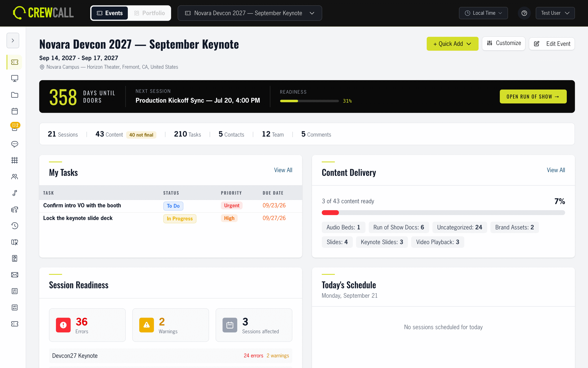Viewport: 588px width, 368px height.
Task: Open the bottom ticket icon in sidebar
Action: (x=15, y=324)
